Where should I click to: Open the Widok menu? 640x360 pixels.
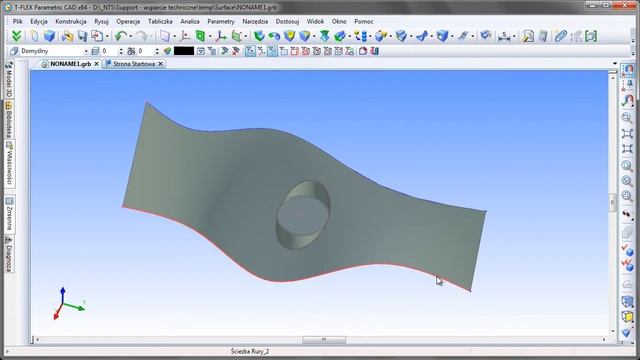[x=315, y=21]
